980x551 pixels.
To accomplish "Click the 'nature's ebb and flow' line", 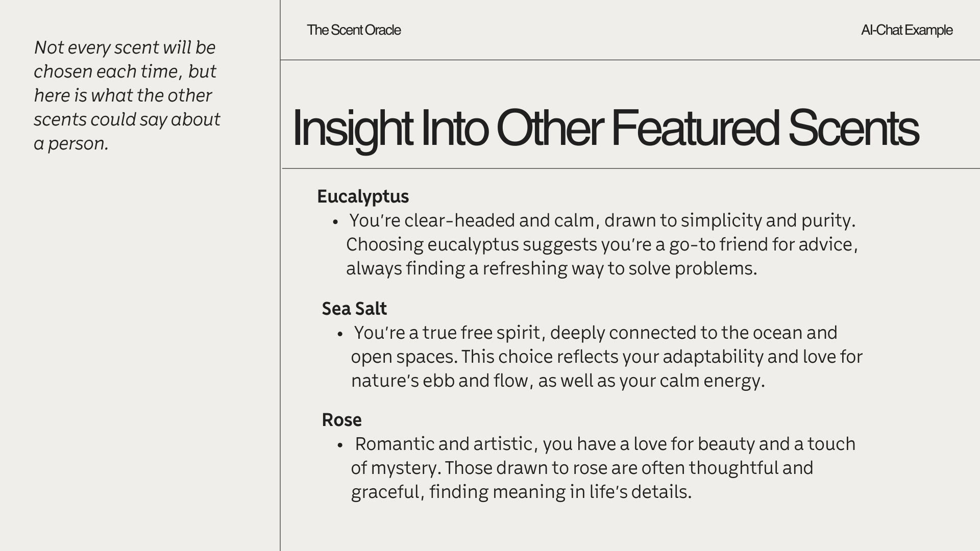I will click(x=558, y=381).
